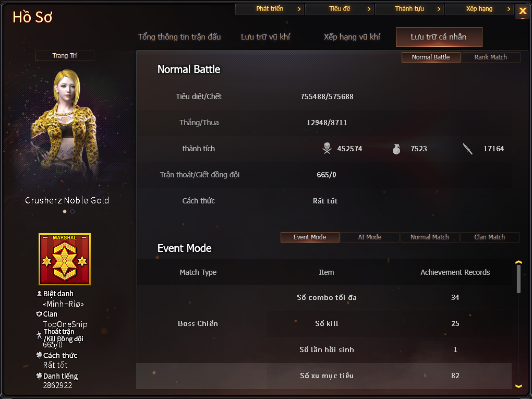Show AI Mode records
Screen dimensions: 532x399
tap(370, 237)
